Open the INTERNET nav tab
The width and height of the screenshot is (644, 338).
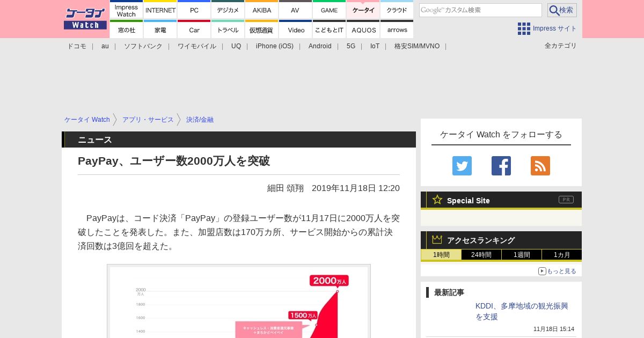tap(160, 10)
